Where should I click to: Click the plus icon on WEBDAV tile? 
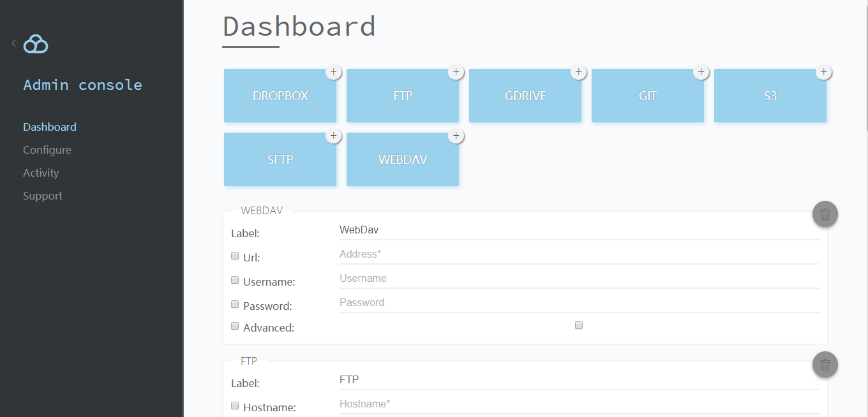456,136
